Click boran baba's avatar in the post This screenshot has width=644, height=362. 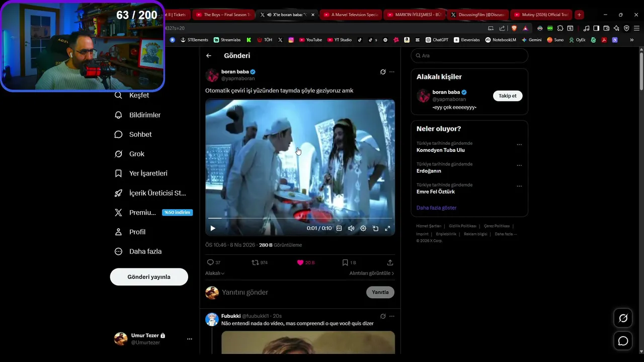[x=212, y=75]
